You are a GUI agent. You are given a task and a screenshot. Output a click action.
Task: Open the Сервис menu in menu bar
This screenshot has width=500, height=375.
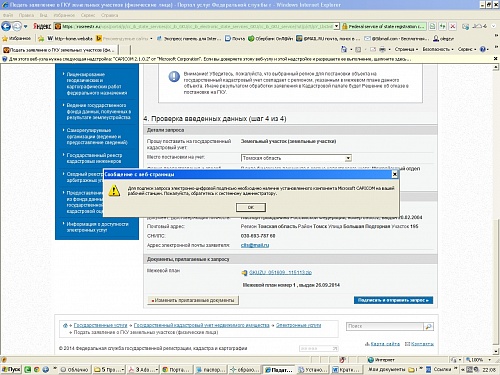point(88,15)
